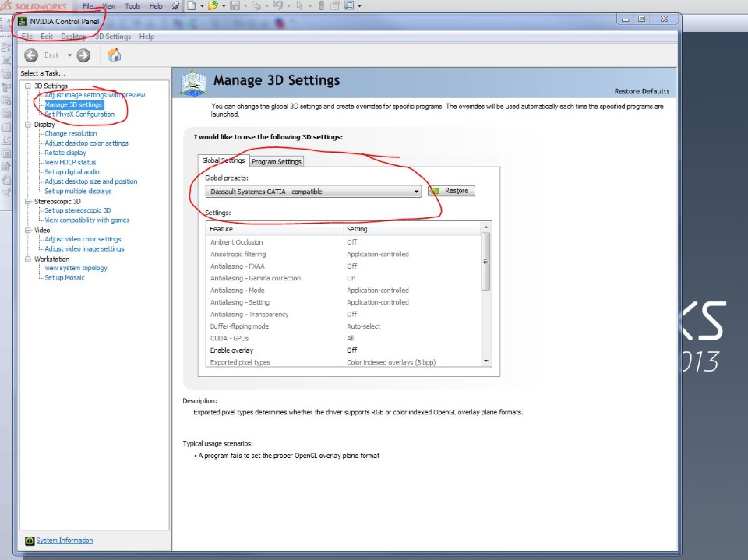Screen dimensions: 748x560
Task: Click the SolidWorks Rebuild traffic light icon
Action: tap(321, 5)
